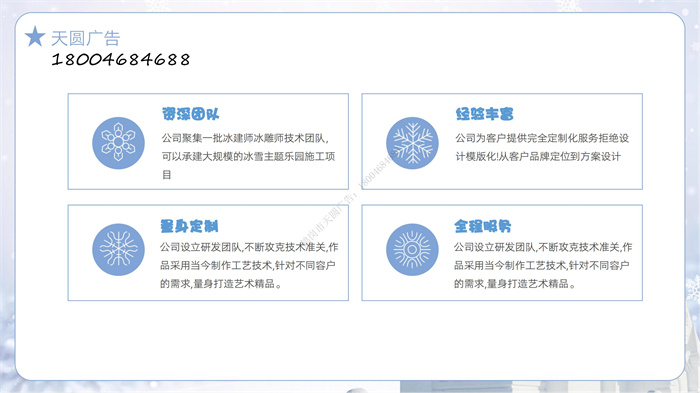The height and width of the screenshot is (393, 700).
Task: Click the line 可以承建大规模的冰雪主题乐园施工项
Action: [x=248, y=156]
